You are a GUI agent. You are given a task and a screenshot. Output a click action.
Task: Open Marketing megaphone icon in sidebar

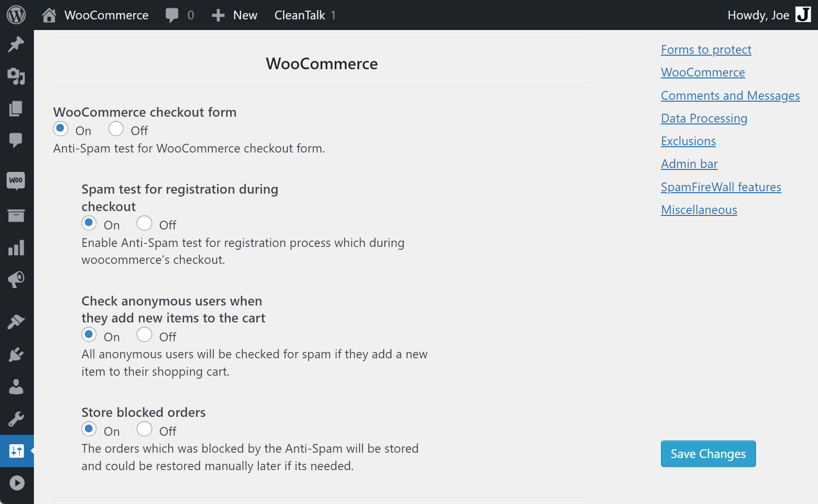pos(16,279)
